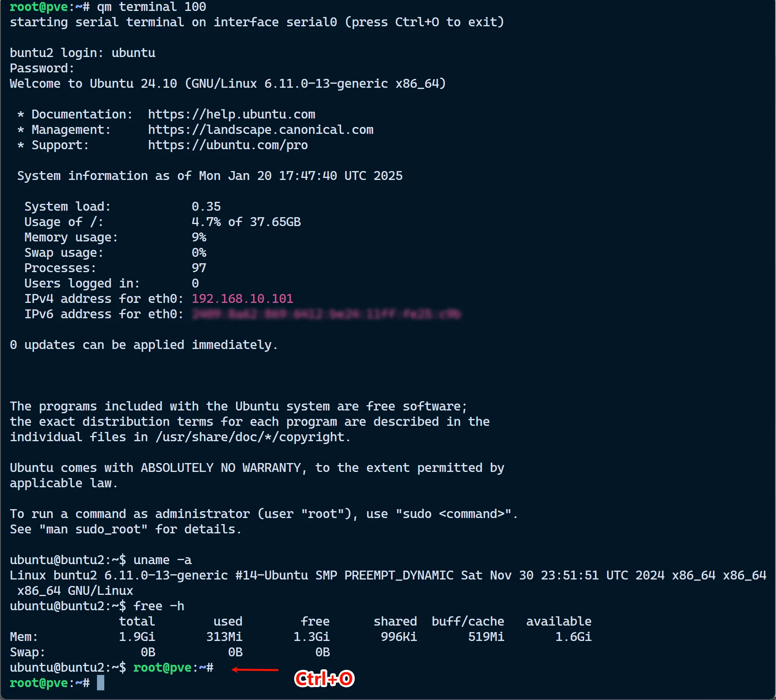Click the help.ubuntu.com documentation URL
776x700 pixels.
[231, 114]
